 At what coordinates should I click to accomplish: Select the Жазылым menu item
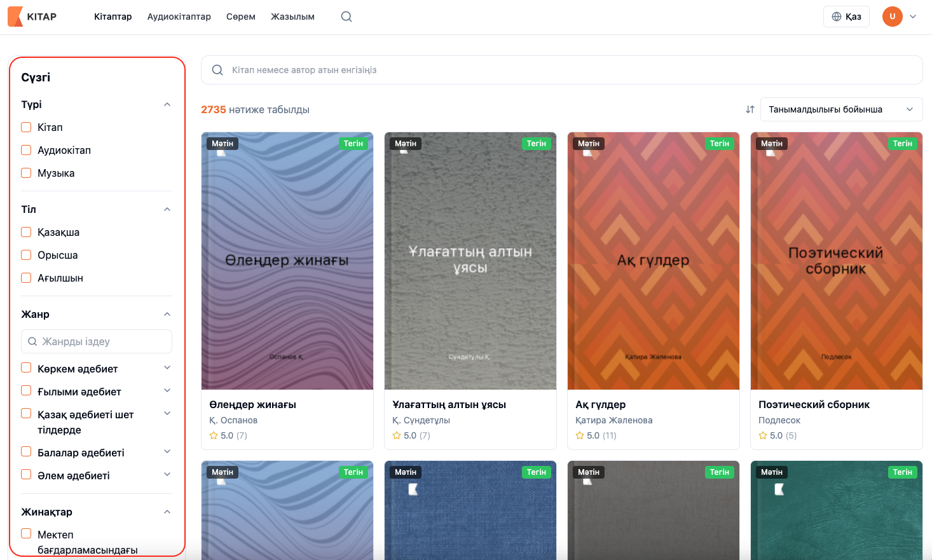(x=292, y=17)
